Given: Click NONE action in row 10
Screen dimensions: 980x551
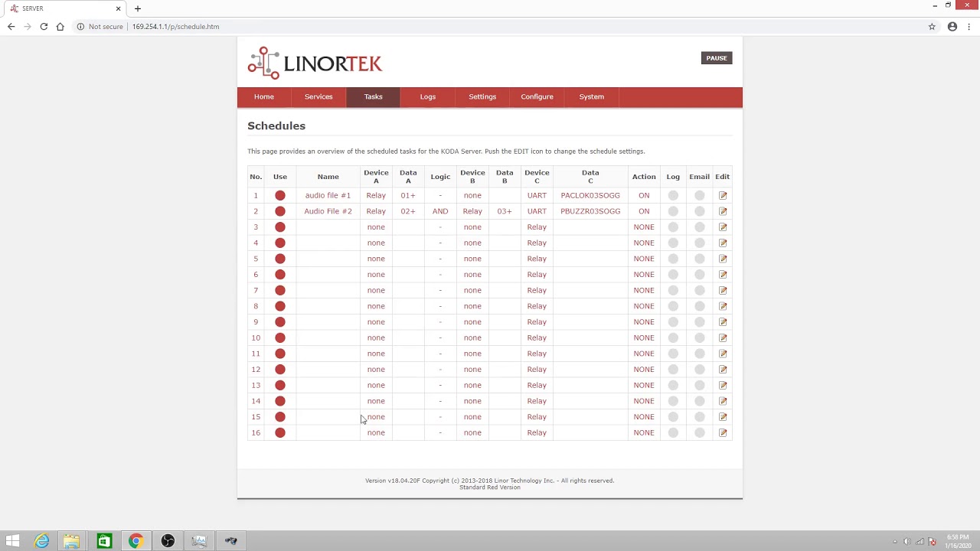Looking at the screenshot, I should [644, 337].
